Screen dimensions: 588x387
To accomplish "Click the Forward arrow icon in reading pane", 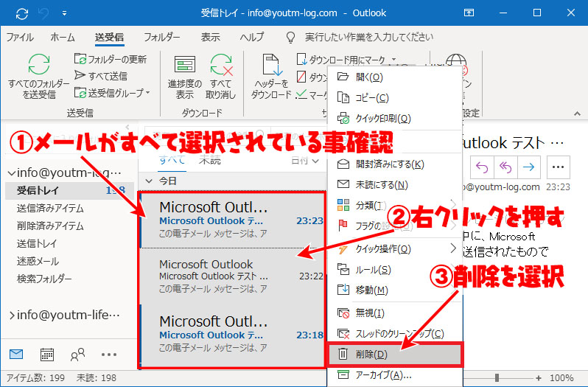I will tap(529, 167).
